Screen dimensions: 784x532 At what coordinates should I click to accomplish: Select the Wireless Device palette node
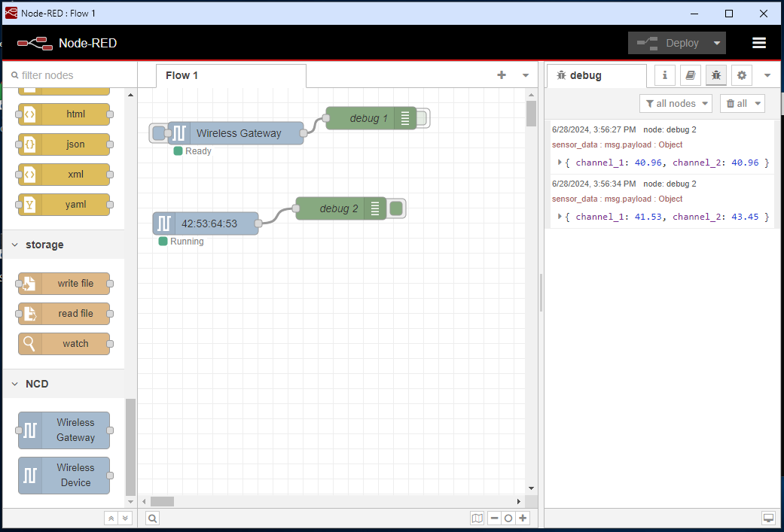(64, 475)
